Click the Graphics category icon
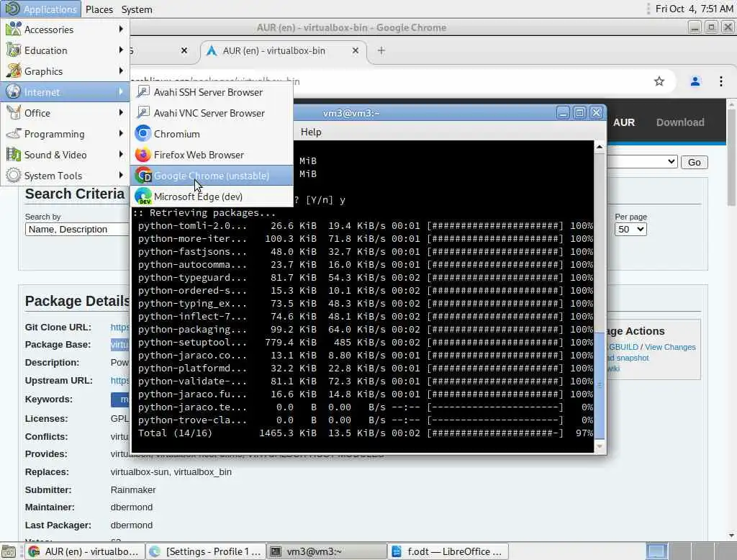Screen dimensions: 737x560 [13, 71]
